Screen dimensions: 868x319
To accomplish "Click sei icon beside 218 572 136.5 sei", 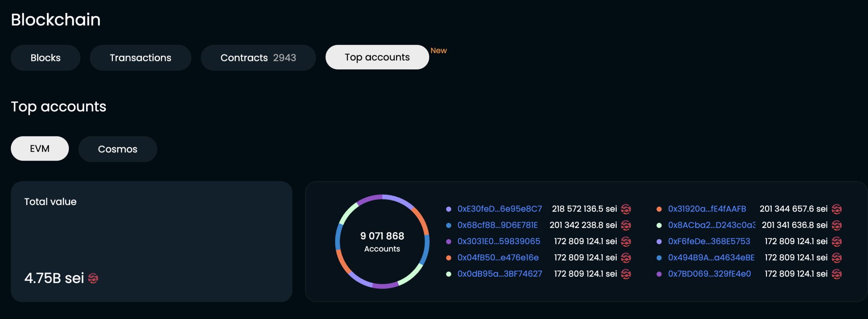I will click(626, 209).
